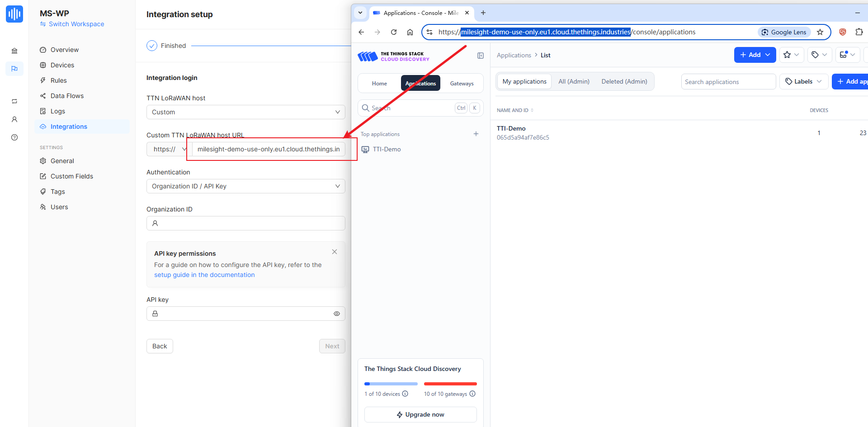Image resolution: width=868 pixels, height=427 pixels.
Task: Collapse the Things Stack sidebar panel icon
Action: click(x=481, y=56)
